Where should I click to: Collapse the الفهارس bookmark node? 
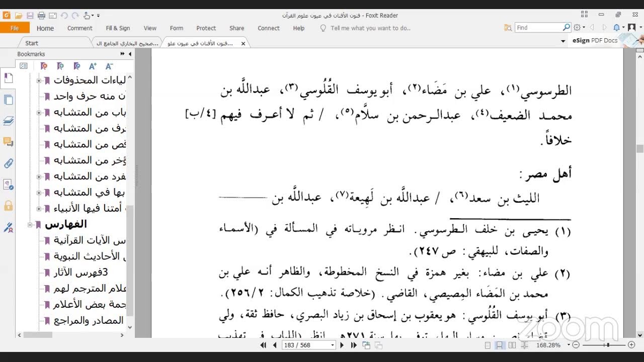pos(31,225)
